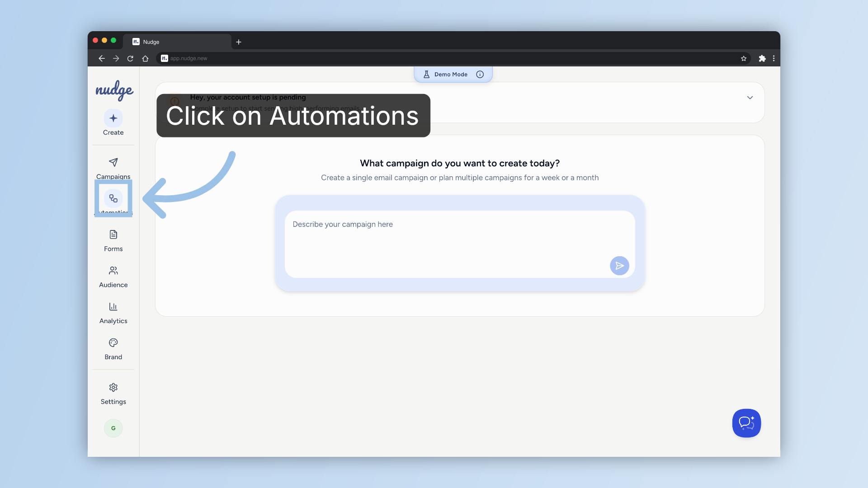The width and height of the screenshot is (868, 488).
Task: Open a new browser tab
Action: tap(239, 42)
